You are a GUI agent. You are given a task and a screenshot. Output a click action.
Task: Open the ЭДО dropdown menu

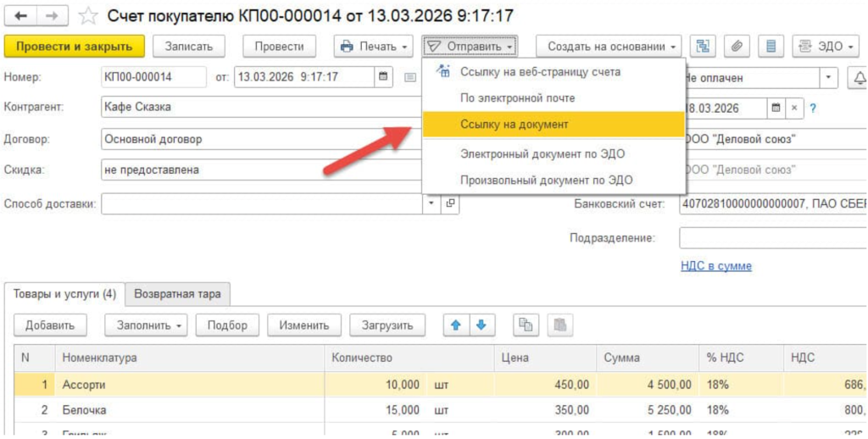(x=826, y=47)
